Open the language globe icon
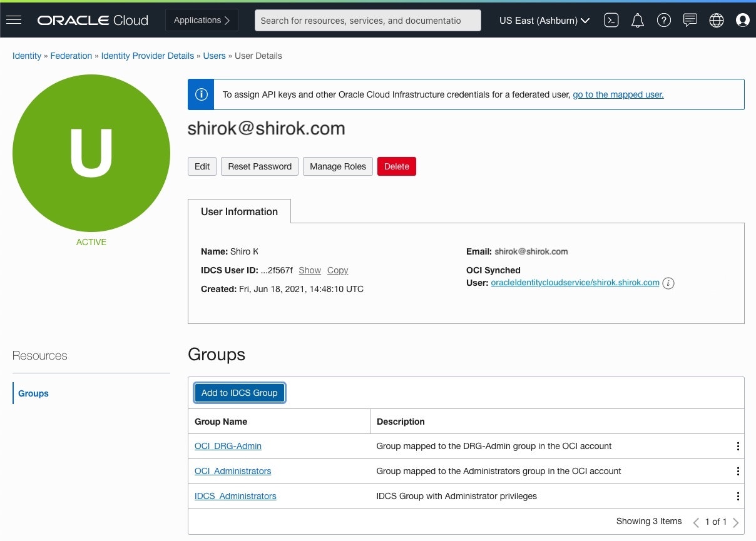The image size is (756, 541). [x=717, y=21]
